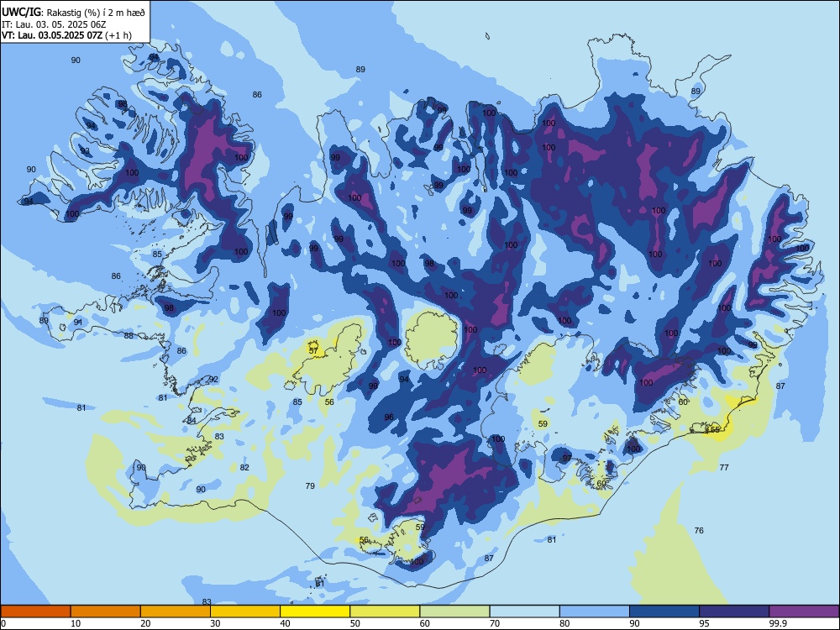Click the legend tick label 70

pyautogui.click(x=495, y=623)
